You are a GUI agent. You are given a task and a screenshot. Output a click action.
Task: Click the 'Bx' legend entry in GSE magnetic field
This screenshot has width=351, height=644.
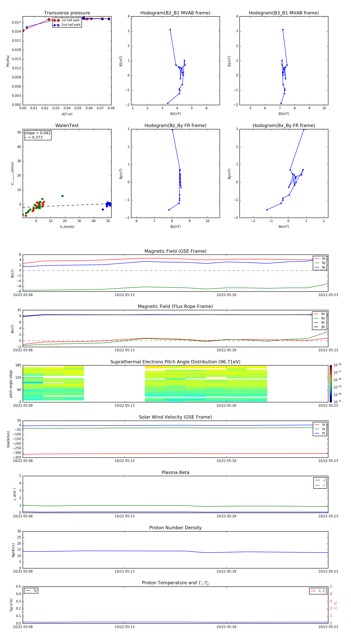click(320, 259)
